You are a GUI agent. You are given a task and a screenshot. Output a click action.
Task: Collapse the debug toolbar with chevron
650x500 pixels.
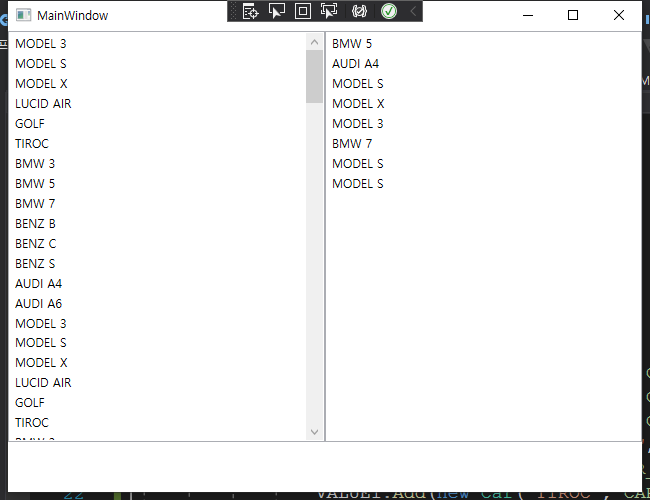pos(413,11)
